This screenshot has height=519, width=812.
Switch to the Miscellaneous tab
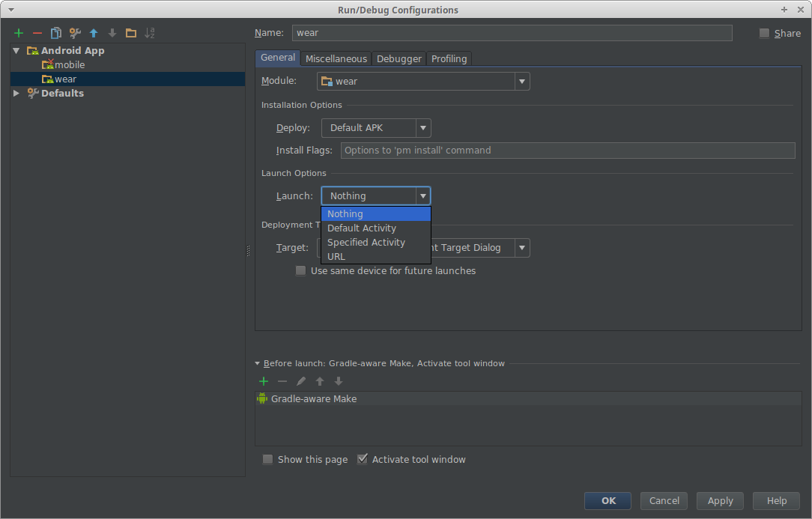pyautogui.click(x=336, y=59)
